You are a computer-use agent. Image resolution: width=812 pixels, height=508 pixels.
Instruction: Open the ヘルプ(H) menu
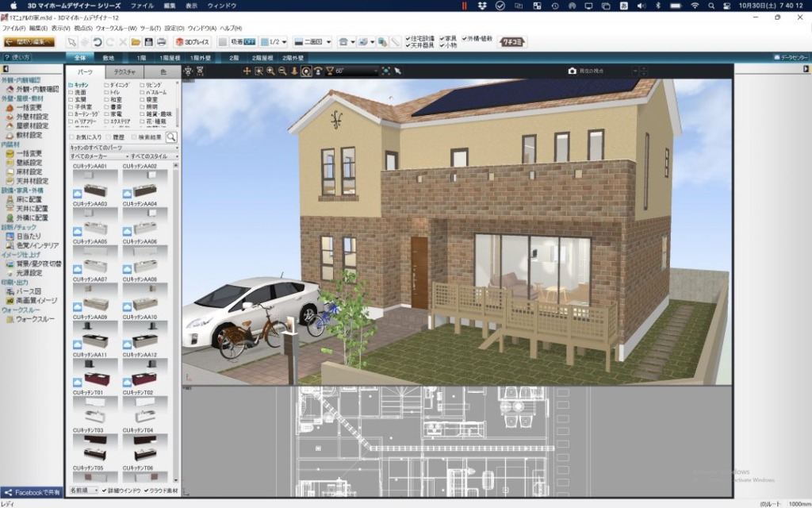[231, 29]
